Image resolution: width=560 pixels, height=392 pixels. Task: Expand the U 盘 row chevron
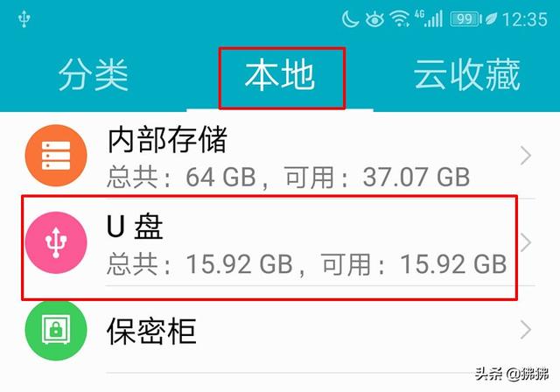525,242
